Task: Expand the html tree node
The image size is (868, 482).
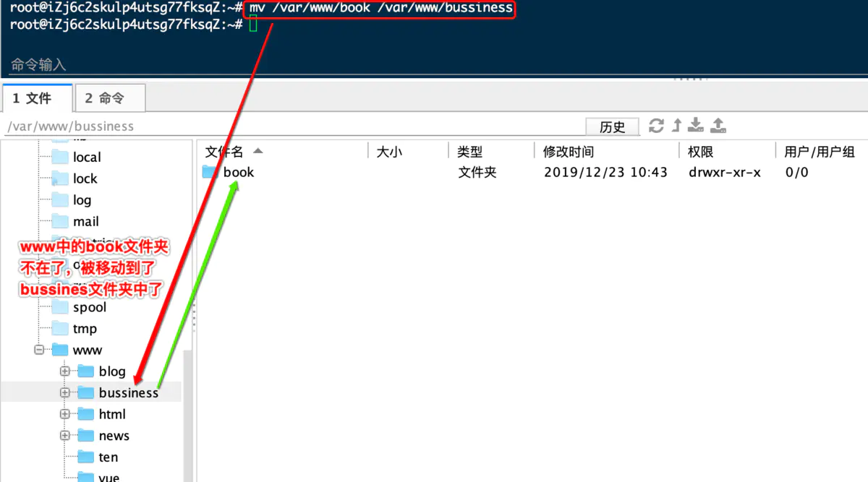Action: (65, 414)
